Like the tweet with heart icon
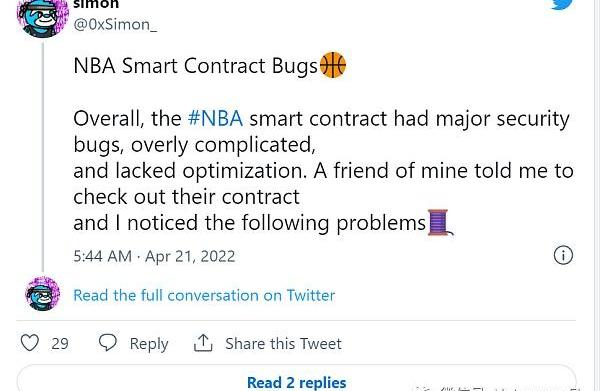600x391 pixels. 29,343
